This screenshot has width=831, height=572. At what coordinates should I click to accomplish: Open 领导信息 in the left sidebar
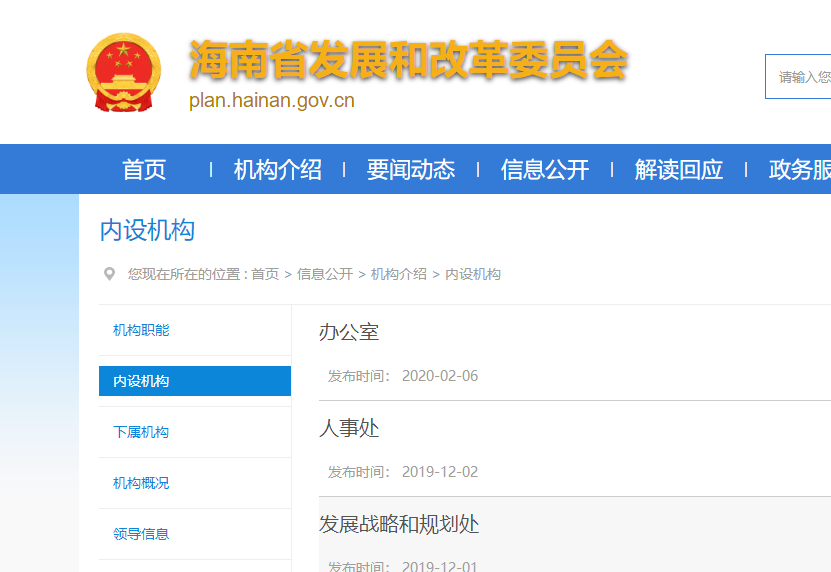(141, 534)
